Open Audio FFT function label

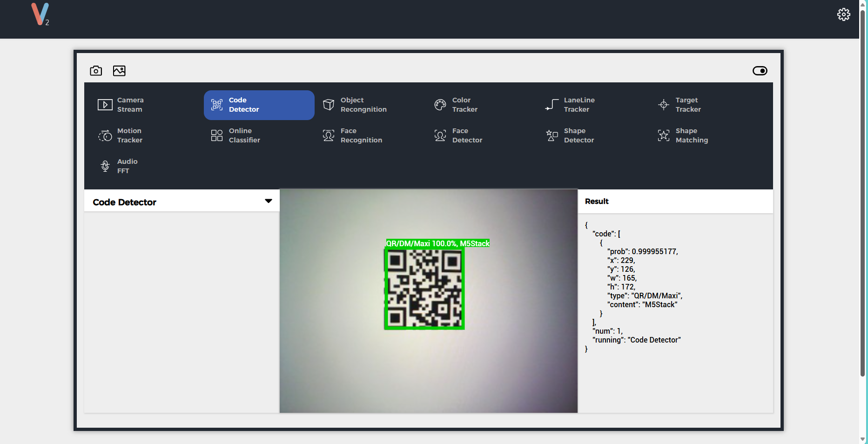click(128, 166)
